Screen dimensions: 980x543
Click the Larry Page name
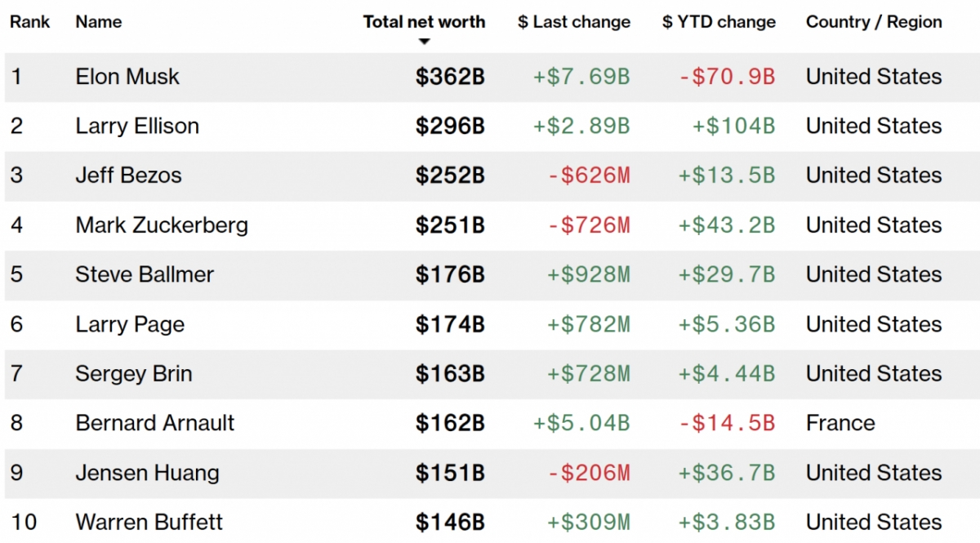tap(130, 325)
